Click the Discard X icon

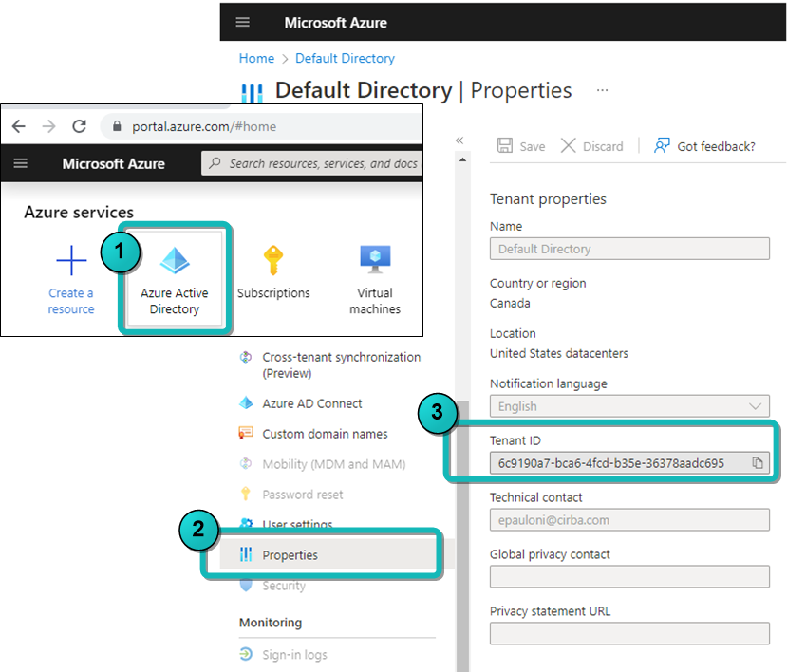(568, 146)
